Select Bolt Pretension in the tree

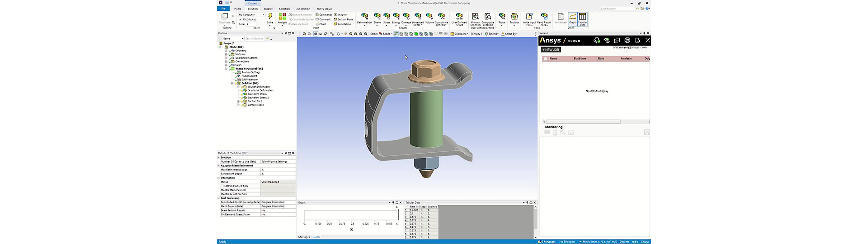click(250, 80)
